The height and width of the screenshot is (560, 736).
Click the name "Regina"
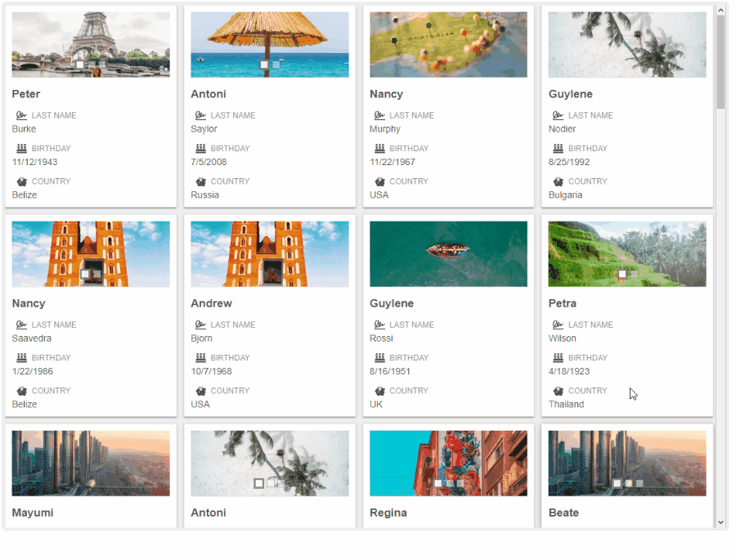pyautogui.click(x=388, y=513)
